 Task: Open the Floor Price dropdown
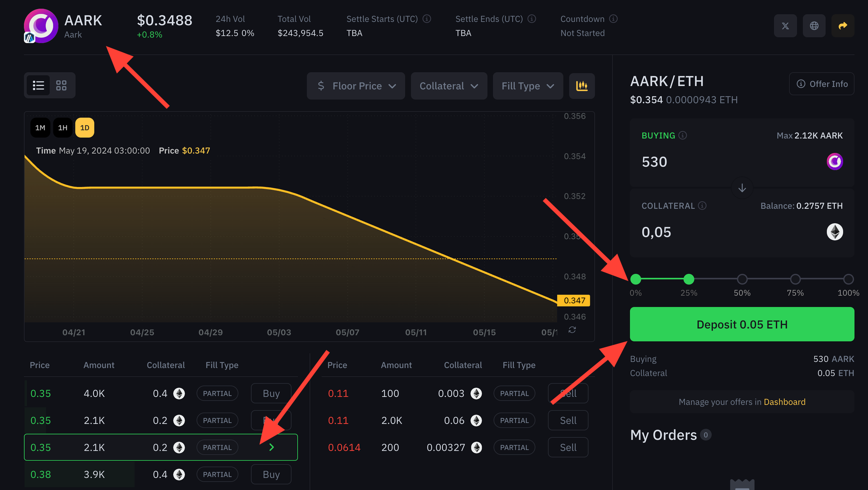click(x=356, y=86)
